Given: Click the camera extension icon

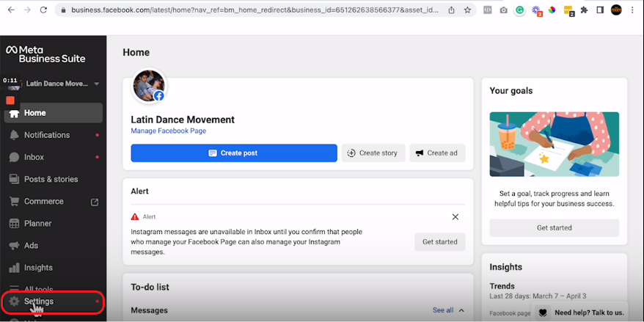Looking at the screenshot, I should tap(503, 10).
